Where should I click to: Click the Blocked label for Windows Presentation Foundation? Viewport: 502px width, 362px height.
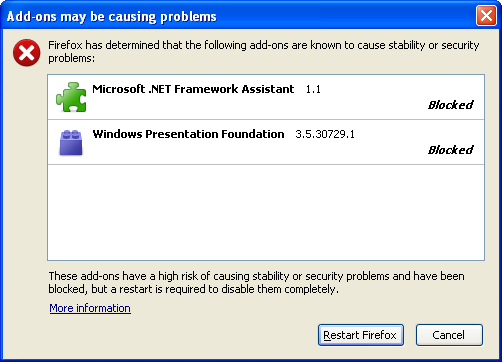point(450,150)
